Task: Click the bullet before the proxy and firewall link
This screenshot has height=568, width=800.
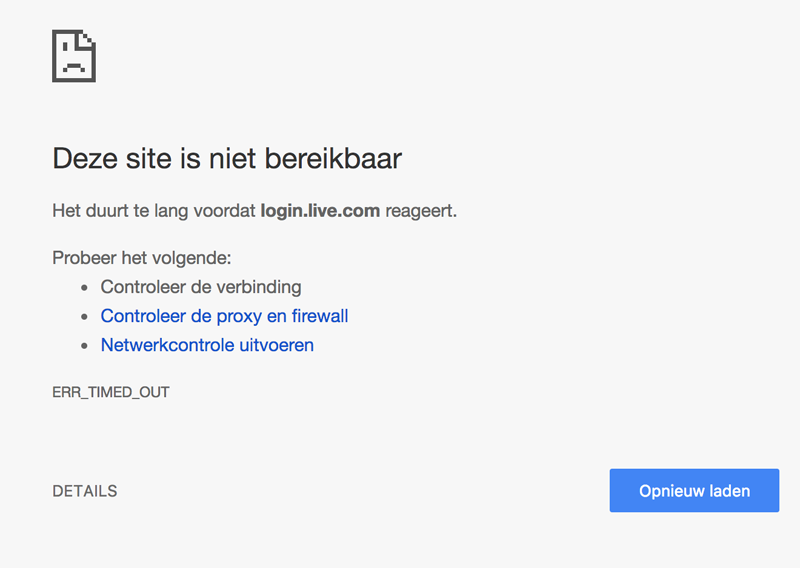Action: (84, 317)
